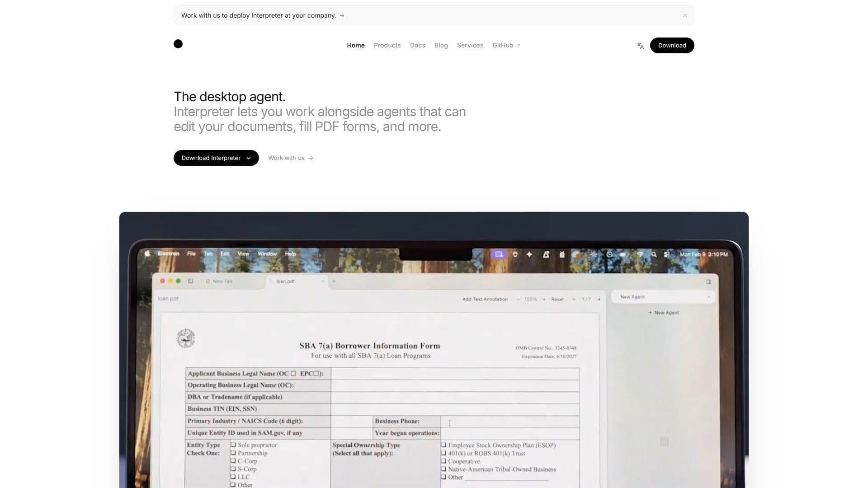Select the Services nav item
Image resolution: width=868 pixels, height=488 pixels.
[x=470, y=45]
